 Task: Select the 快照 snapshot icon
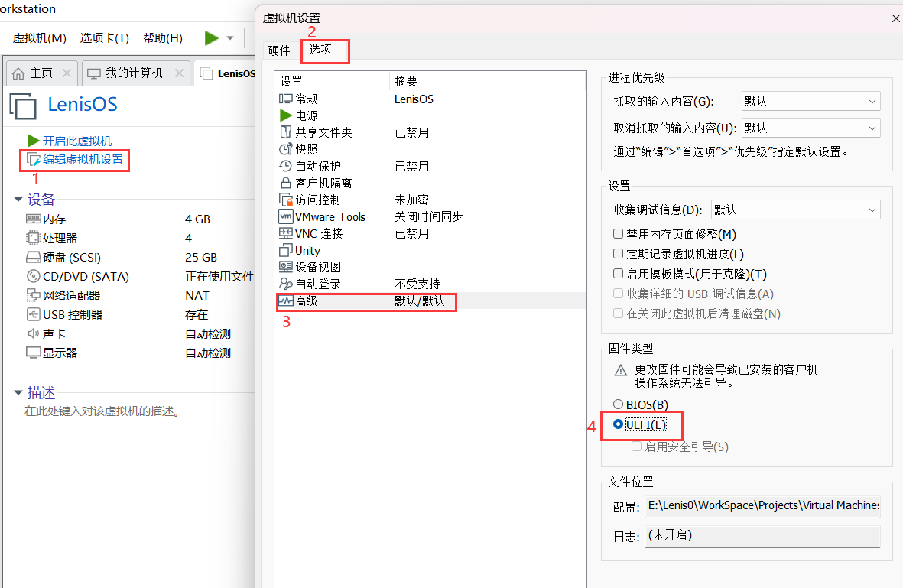286,148
